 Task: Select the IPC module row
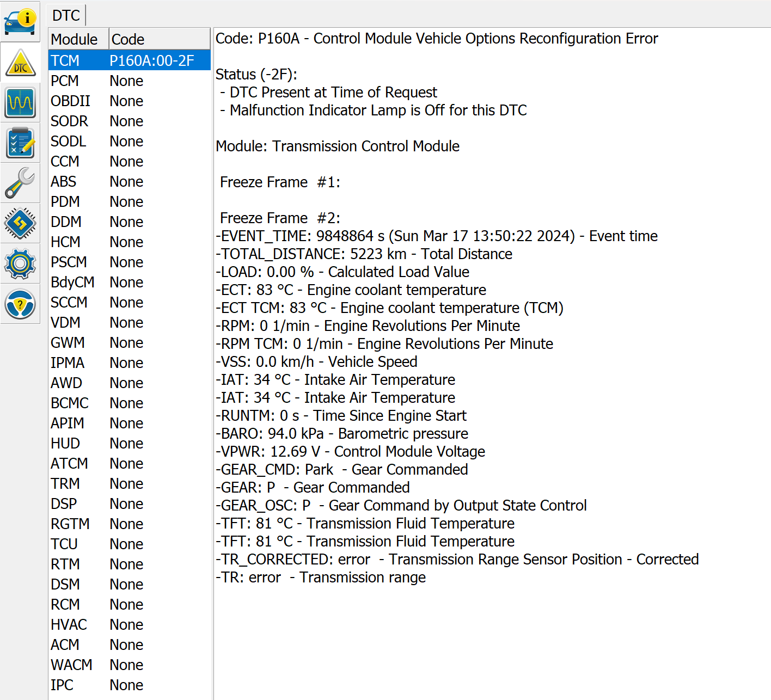(x=130, y=685)
